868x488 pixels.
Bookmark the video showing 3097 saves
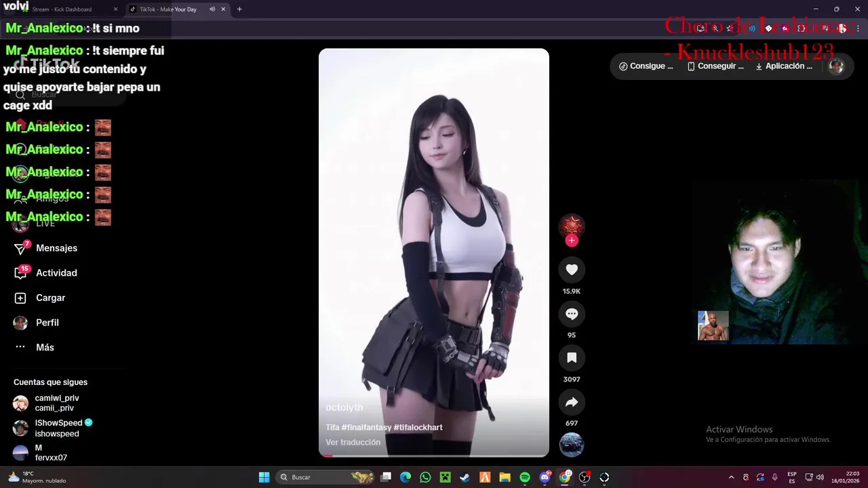tap(572, 358)
